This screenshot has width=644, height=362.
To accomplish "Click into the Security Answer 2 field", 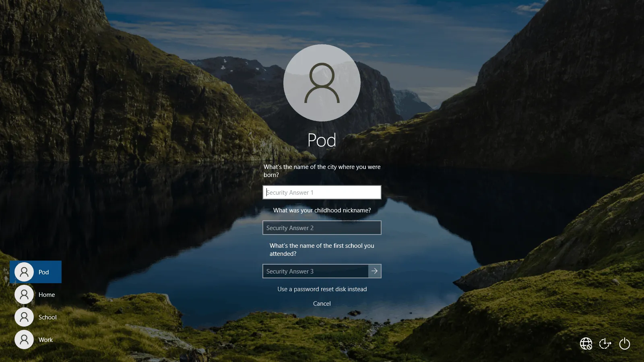I will (322, 228).
